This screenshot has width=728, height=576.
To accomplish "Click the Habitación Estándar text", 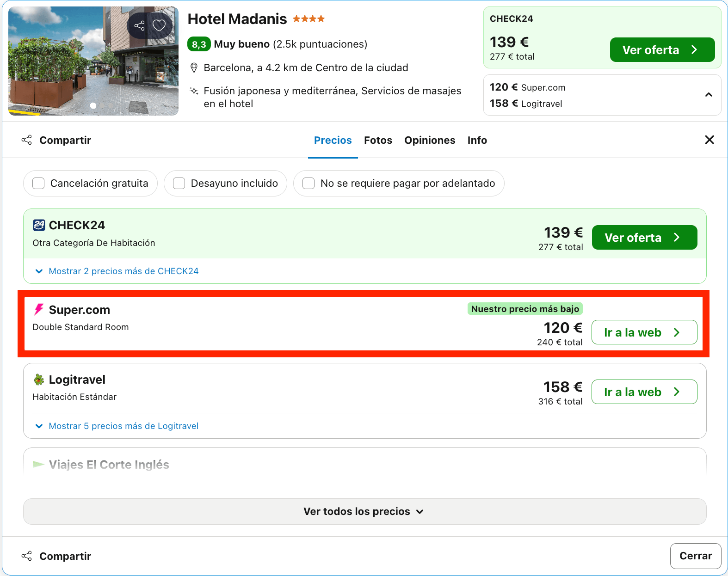I will coord(74,397).
